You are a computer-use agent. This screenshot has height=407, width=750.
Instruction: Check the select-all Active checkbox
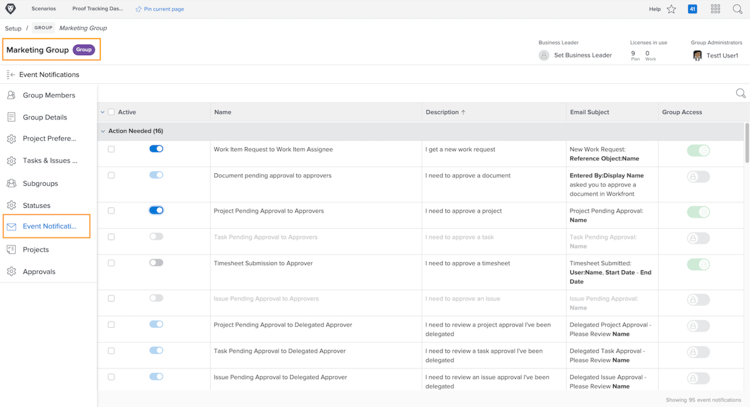(x=111, y=112)
